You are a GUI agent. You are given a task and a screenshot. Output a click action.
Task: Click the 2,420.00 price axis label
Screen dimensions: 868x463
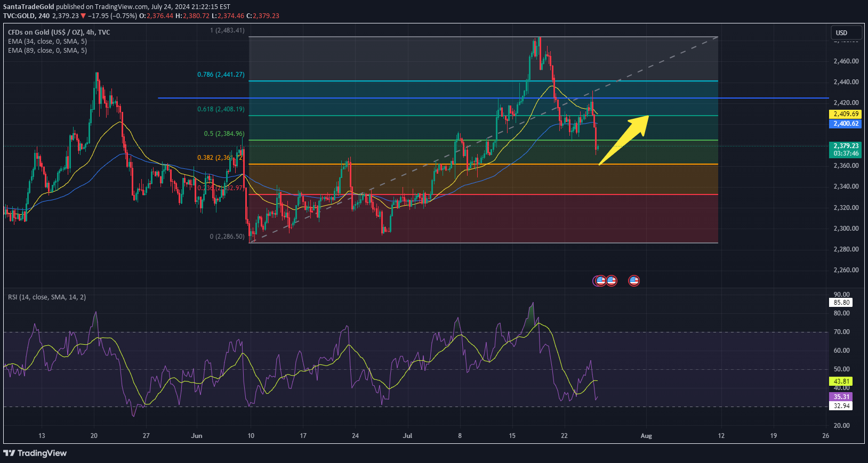pyautogui.click(x=846, y=103)
